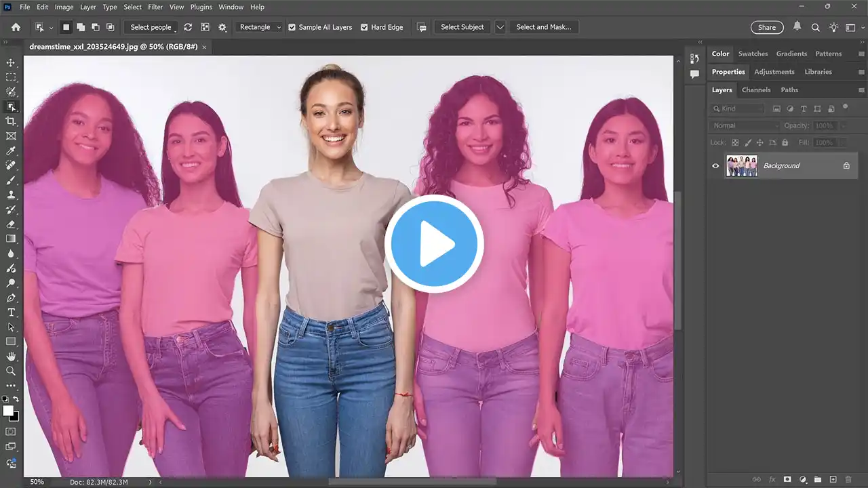Uncheck the Hard Edge checkbox

[x=364, y=27]
